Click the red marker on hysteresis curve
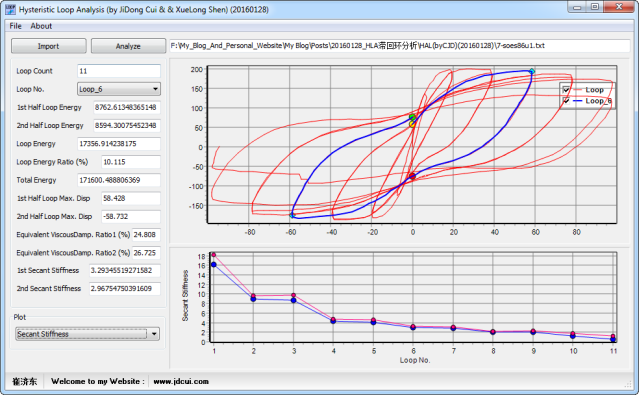 [x=412, y=176]
